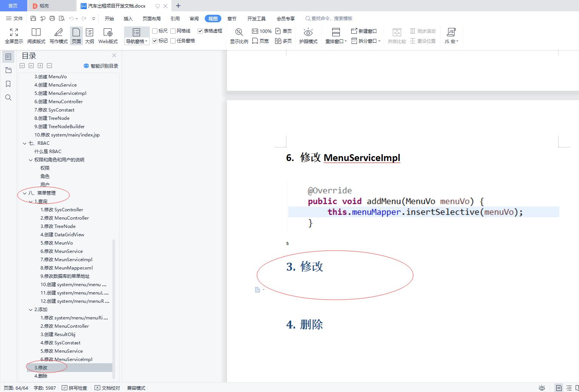
Task: Open the quick access customize dropdown arrow
Action: [93, 19]
